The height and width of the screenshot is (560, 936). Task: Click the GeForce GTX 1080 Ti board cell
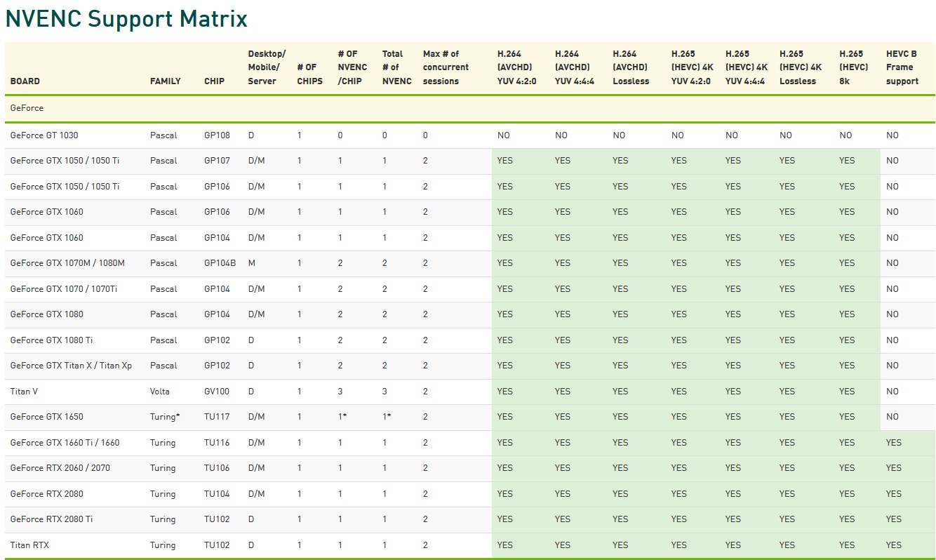(52, 340)
